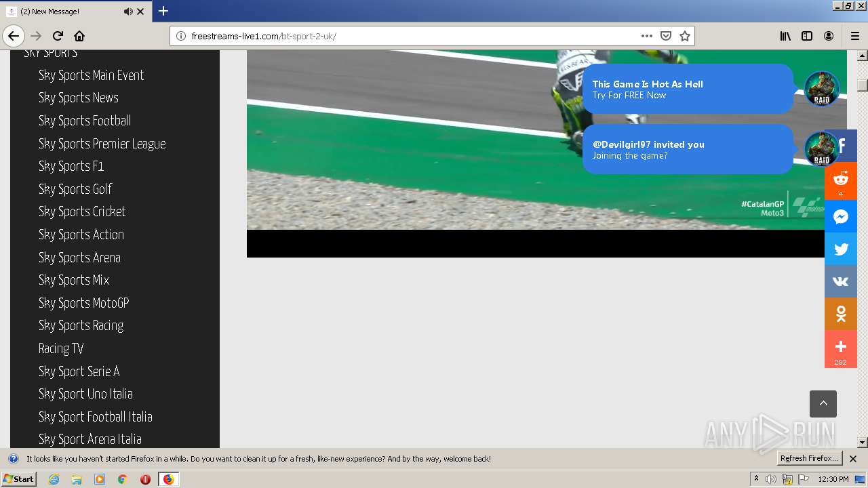The image size is (868, 488).
Task: Open the Sky Sports News channel
Action: 79,98
